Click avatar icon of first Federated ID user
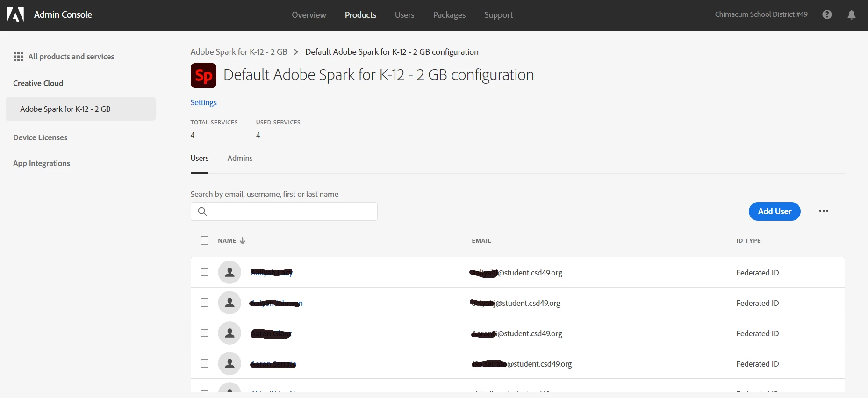The image size is (868, 398). (x=230, y=272)
